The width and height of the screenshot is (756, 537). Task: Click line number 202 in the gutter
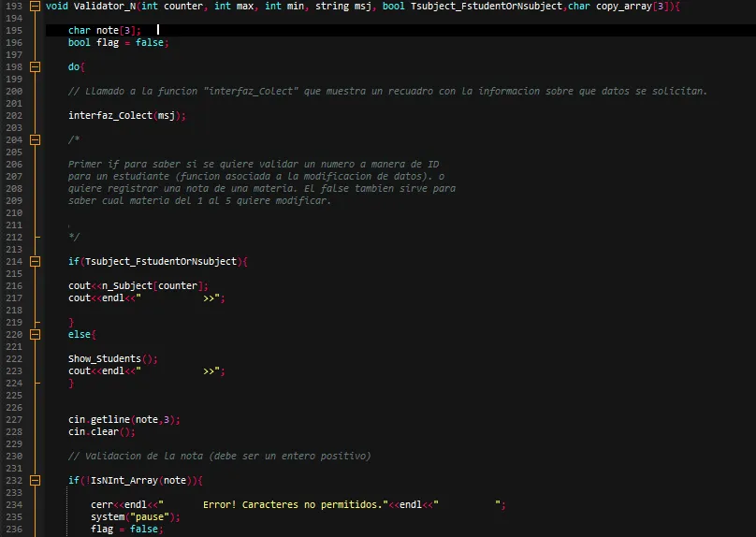pyautogui.click(x=14, y=116)
